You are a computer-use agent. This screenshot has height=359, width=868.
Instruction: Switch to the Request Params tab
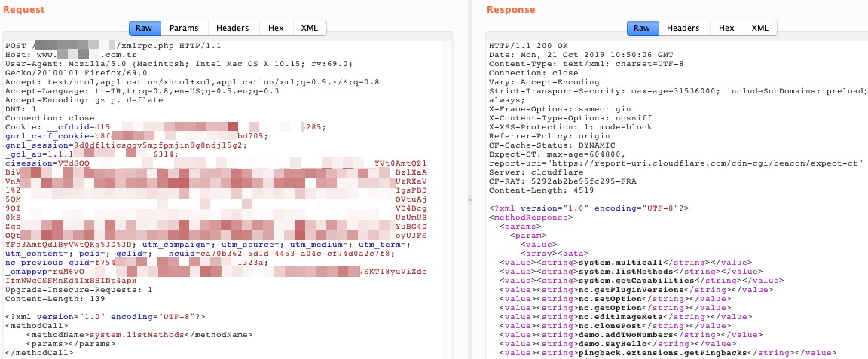[x=184, y=28]
